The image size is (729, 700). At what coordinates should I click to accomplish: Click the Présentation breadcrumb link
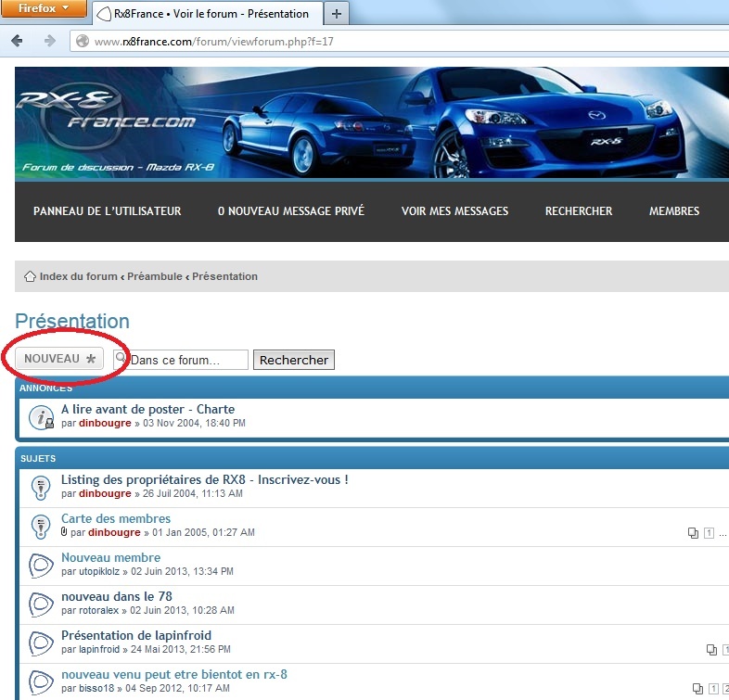(224, 276)
